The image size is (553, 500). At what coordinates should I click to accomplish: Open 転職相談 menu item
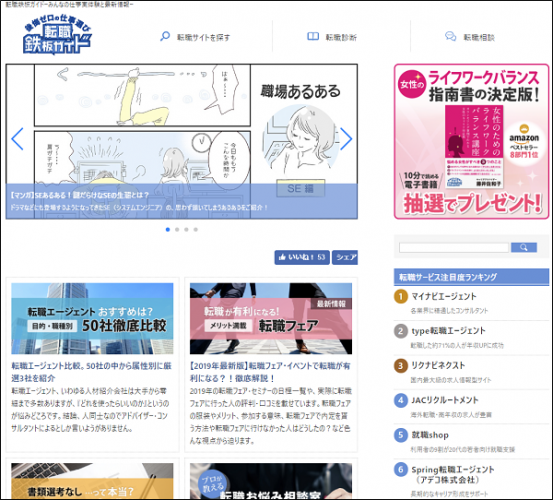[479, 37]
